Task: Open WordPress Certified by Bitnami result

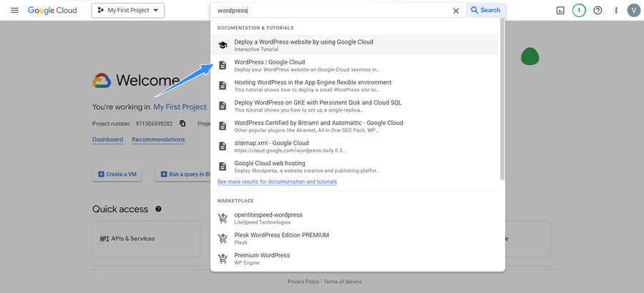Action: click(x=356, y=126)
